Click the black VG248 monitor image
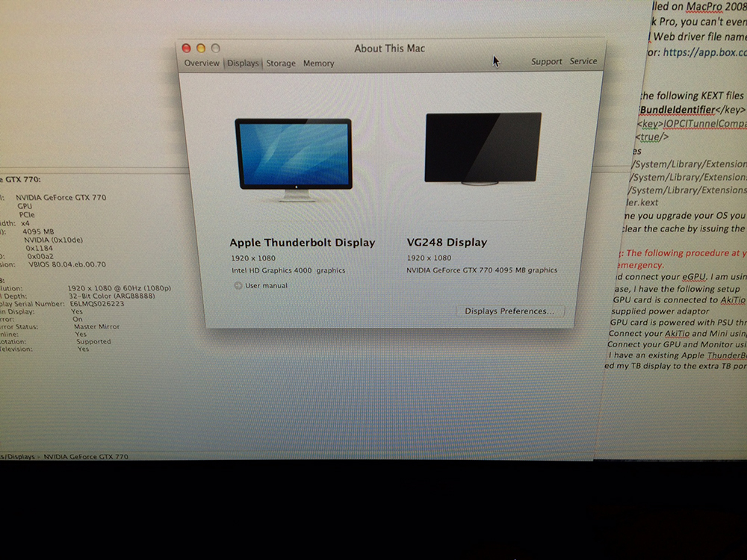 point(483,149)
